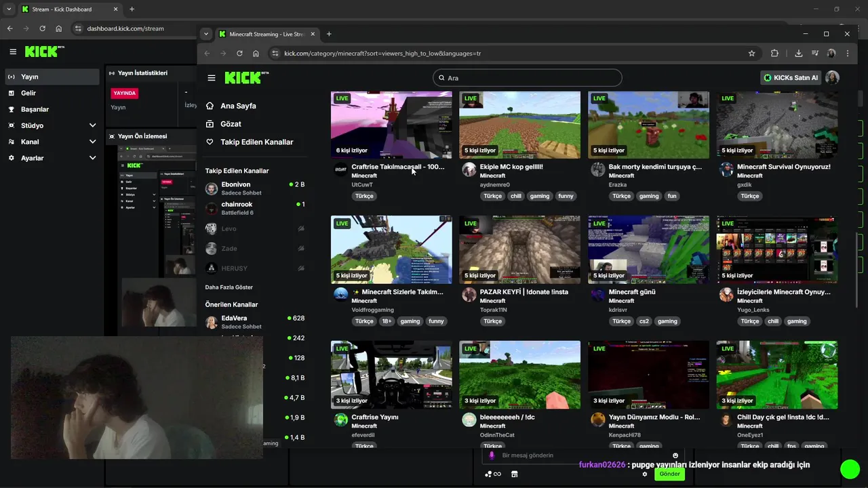Click furkan02626 username in chat
868x488 pixels.
tap(602, 465)
